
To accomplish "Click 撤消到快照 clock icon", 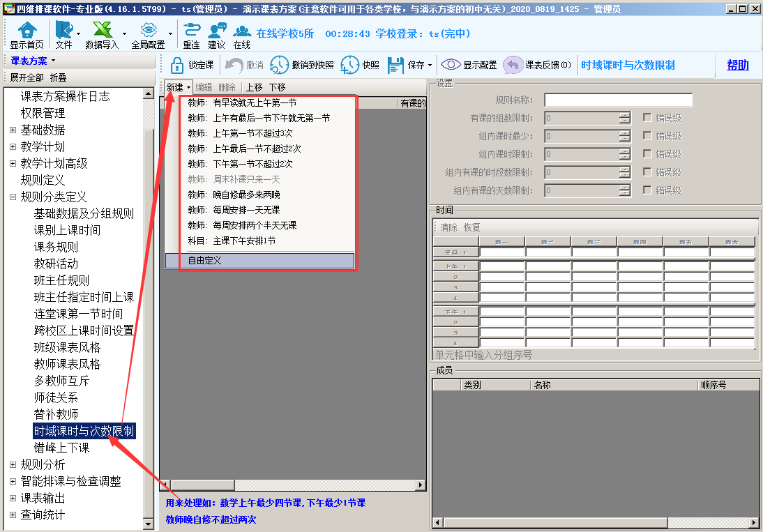I will (x=279, y=65).
